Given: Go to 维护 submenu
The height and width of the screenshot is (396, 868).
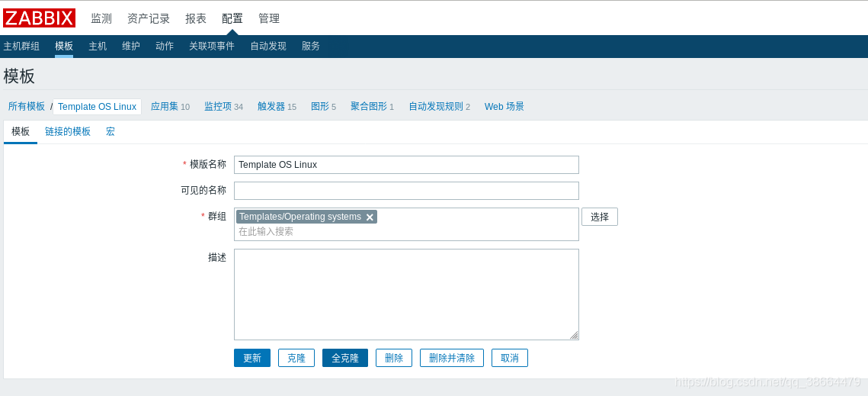Looking at the screenshot, I should (131, 46).
